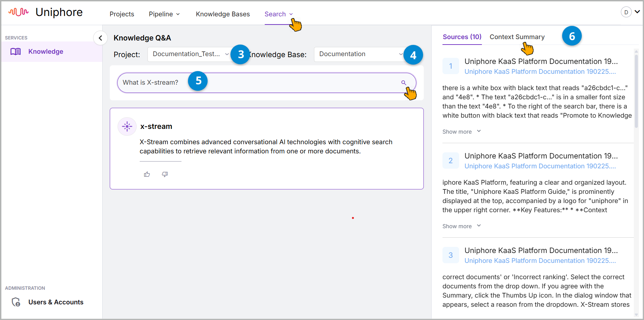Click the Users & Accounts shield icon
The height and width of the screenshot is (320, 644).
coord(16,302)
